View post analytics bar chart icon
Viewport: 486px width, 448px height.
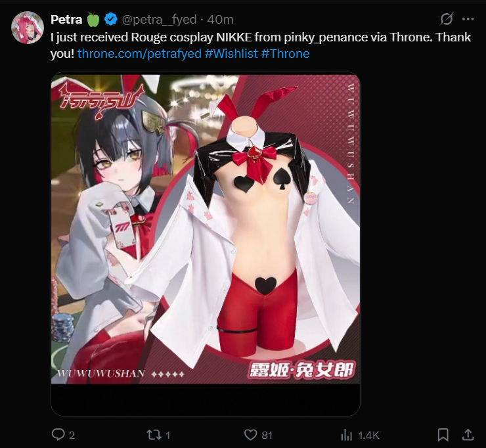point(346,435)
